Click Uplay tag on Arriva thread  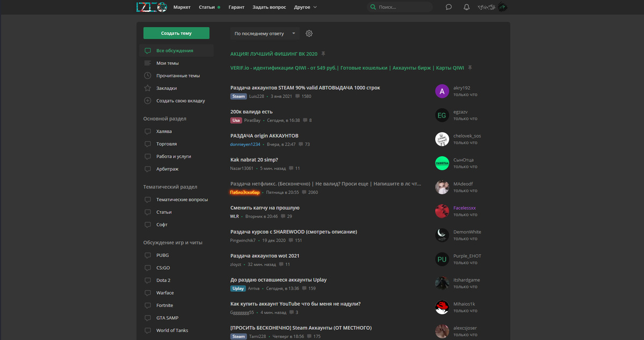coord(238,288)
